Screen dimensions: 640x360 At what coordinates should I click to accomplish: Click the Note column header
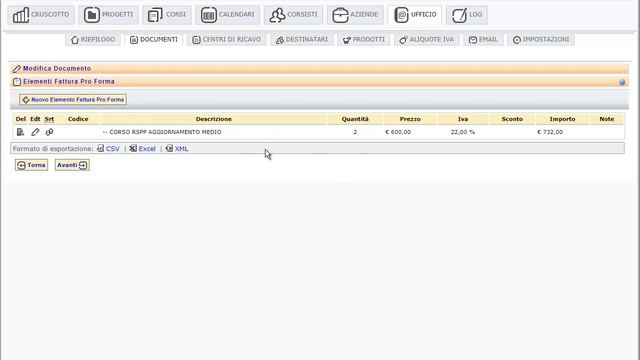pyautogui.click(x=607, y=119)
